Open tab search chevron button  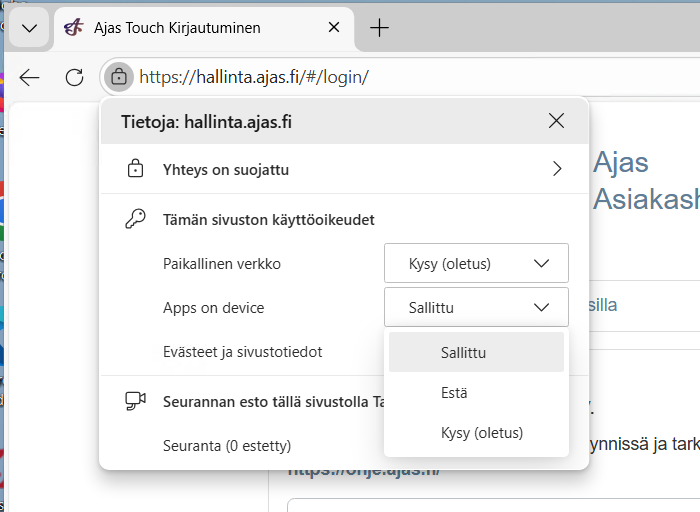tap(28, 28)
